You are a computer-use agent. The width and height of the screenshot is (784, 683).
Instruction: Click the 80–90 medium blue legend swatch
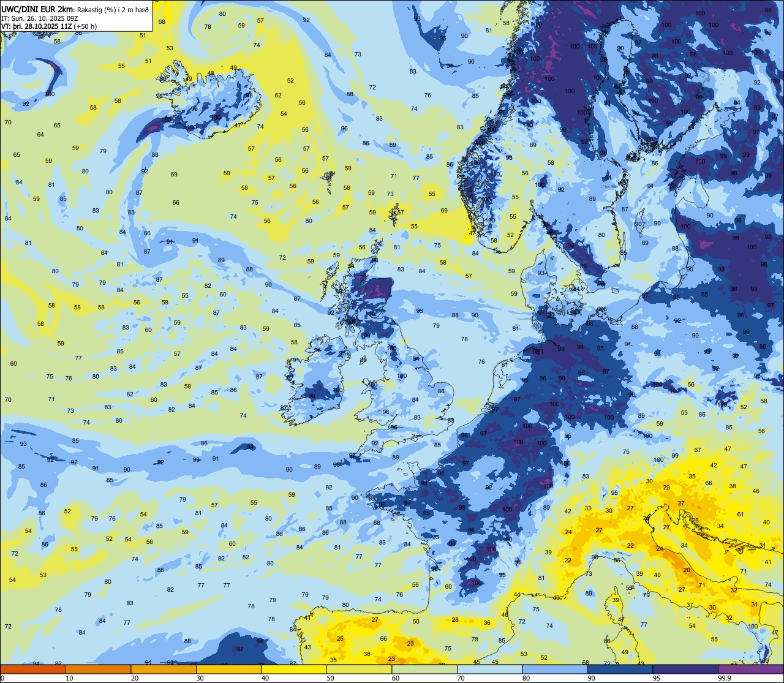[555, 669]
